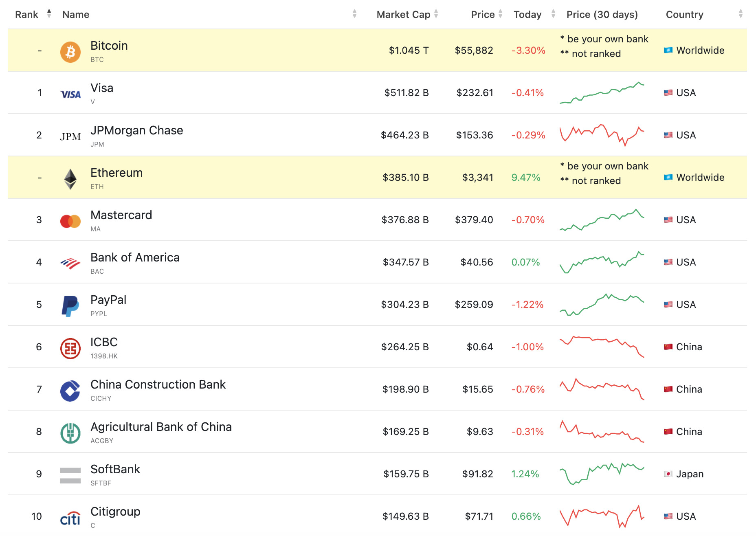Click Bitcoin's 'be your own bank' note
Image resolution: width=756 pixels, height=536 pixels.
(604, 39)
